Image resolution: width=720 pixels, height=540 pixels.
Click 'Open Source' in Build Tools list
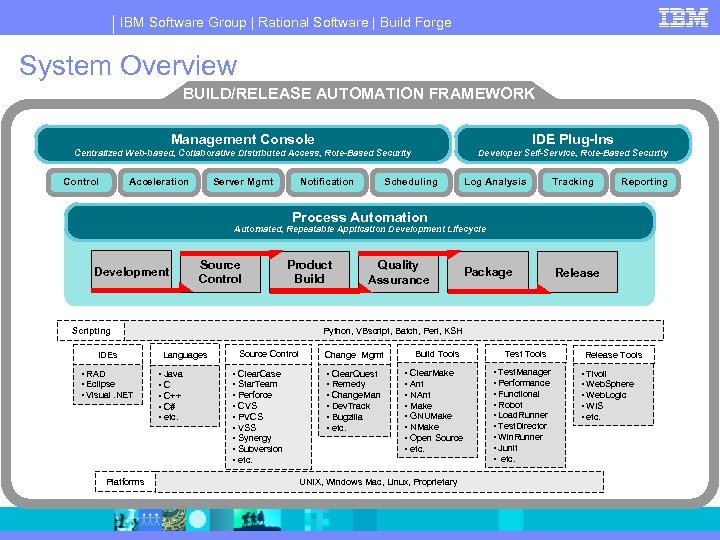pos(436,438)
